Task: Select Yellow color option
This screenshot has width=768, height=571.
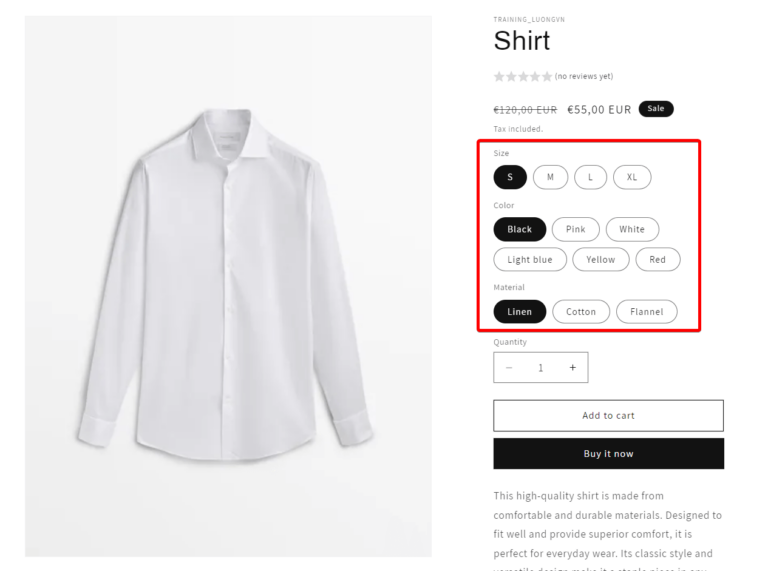Action: pos(600,260)
